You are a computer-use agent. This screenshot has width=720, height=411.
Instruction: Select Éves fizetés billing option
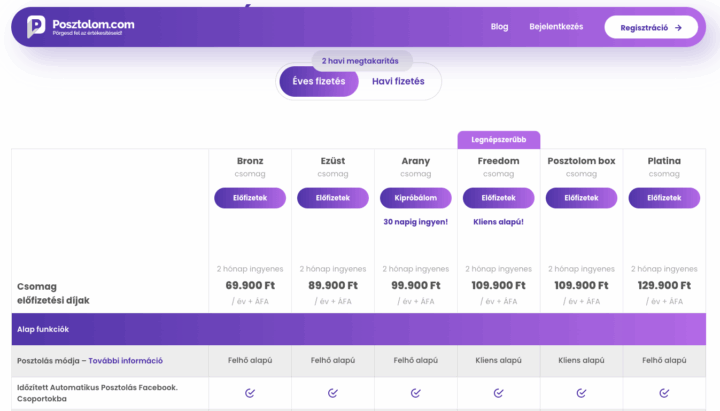pyautogui.click(x=319, y=81)
